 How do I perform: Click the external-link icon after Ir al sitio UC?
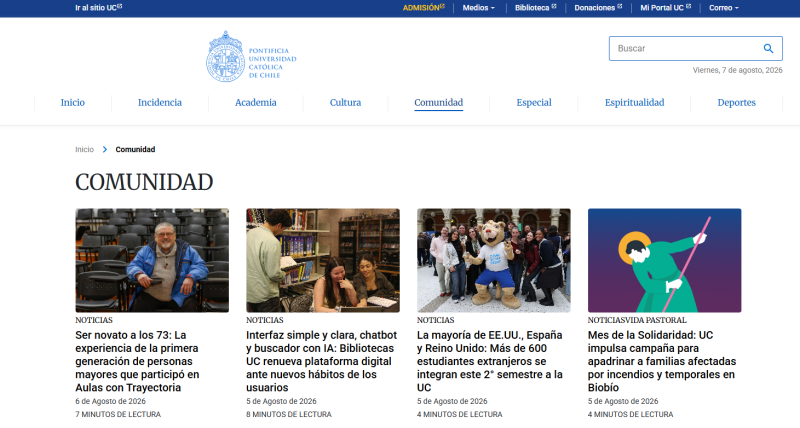point(120,7)
